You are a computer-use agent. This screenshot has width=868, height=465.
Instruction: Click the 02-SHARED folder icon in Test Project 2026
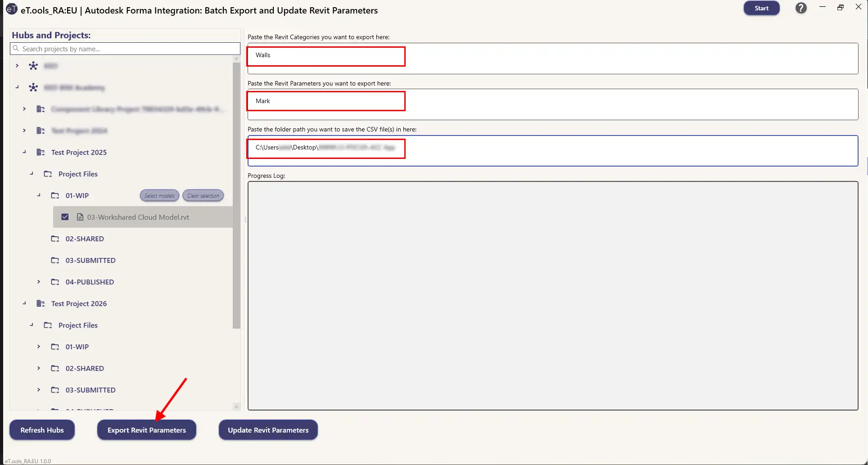pos(55,368)
